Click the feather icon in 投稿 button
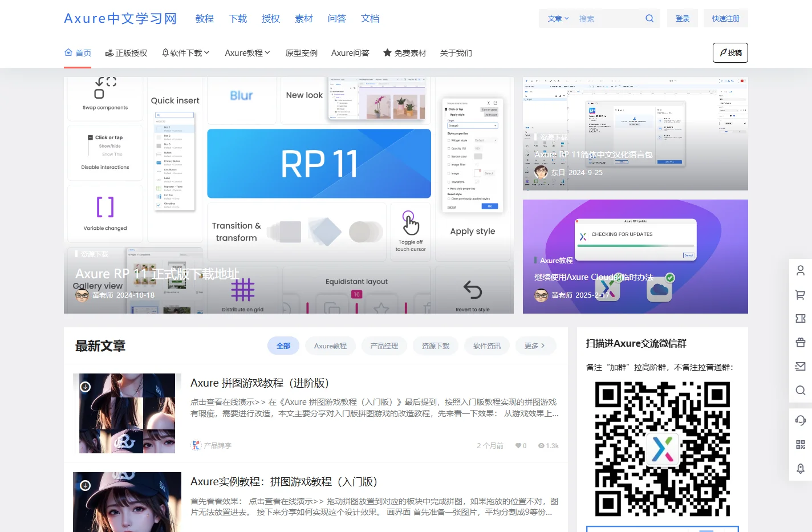The height and width of the screenshot is (532, 812). point(723,52)
